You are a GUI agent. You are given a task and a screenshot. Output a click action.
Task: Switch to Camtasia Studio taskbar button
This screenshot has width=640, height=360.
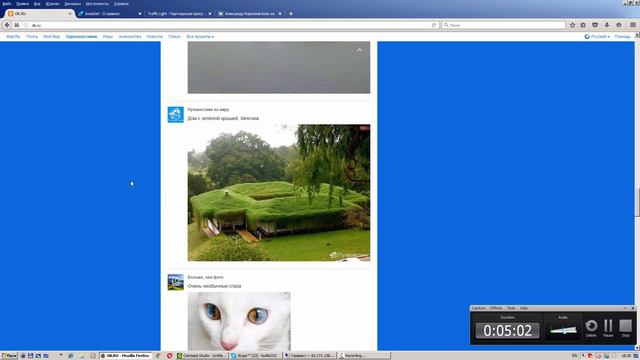pyautogui.click(x=202, y=356)
